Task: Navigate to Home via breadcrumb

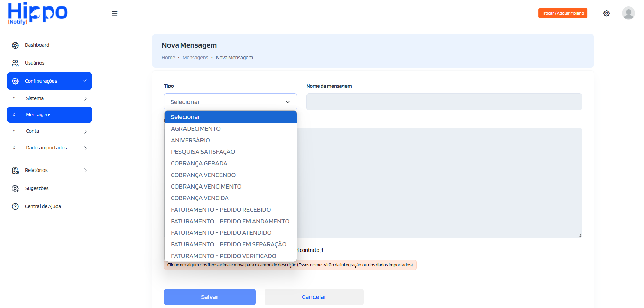Action: tap(168, 57)
